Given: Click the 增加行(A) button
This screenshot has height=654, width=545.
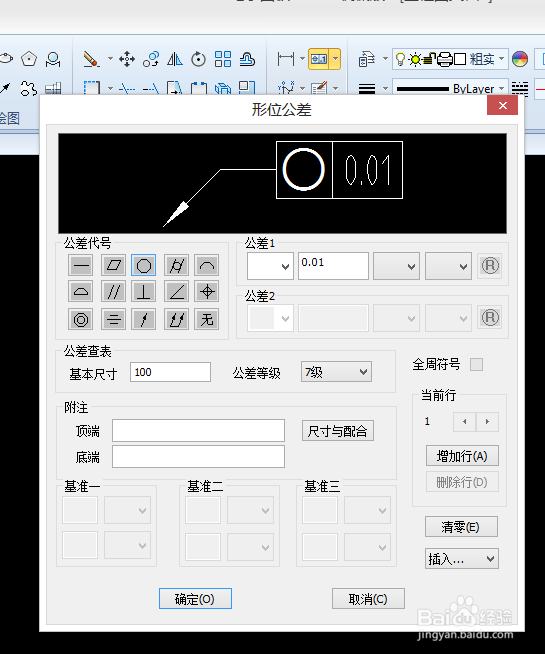Looking at the screenshot, I should pos(462,456).
